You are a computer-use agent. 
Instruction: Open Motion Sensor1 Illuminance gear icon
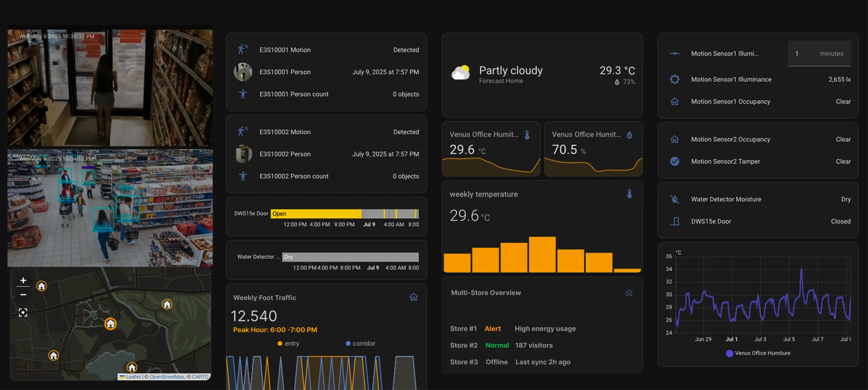(675, 79)
